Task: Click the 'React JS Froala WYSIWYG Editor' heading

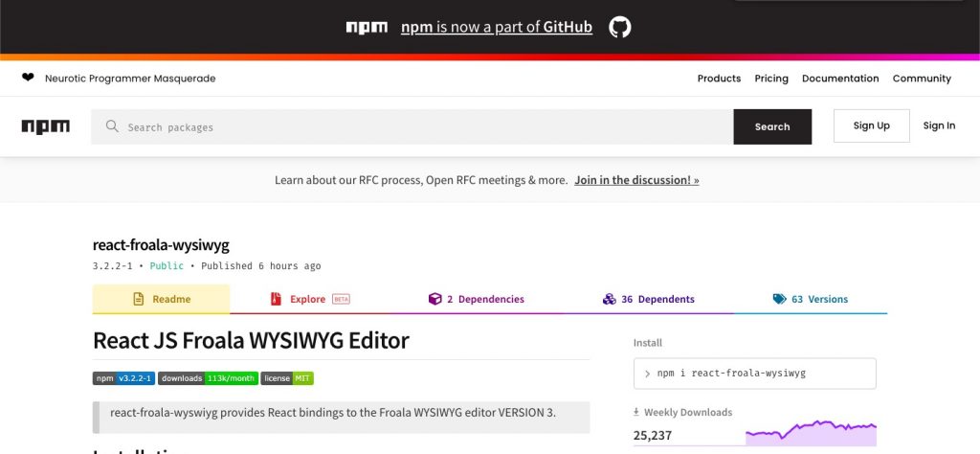Action: click(x=251, y=340)
